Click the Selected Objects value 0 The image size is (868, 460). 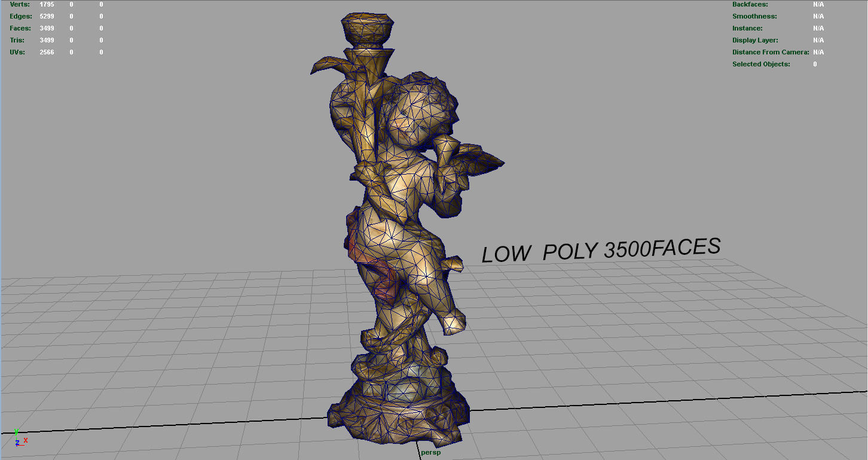coord(815,64)
